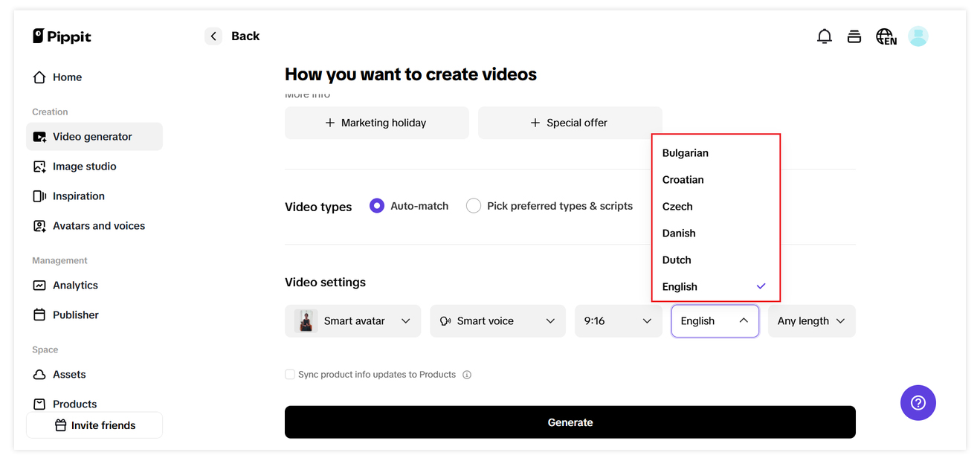This screenshot has height=458, width=980.
Task: Click the back arrow icon
Action: pyautogui.click(x=213, y=36)
